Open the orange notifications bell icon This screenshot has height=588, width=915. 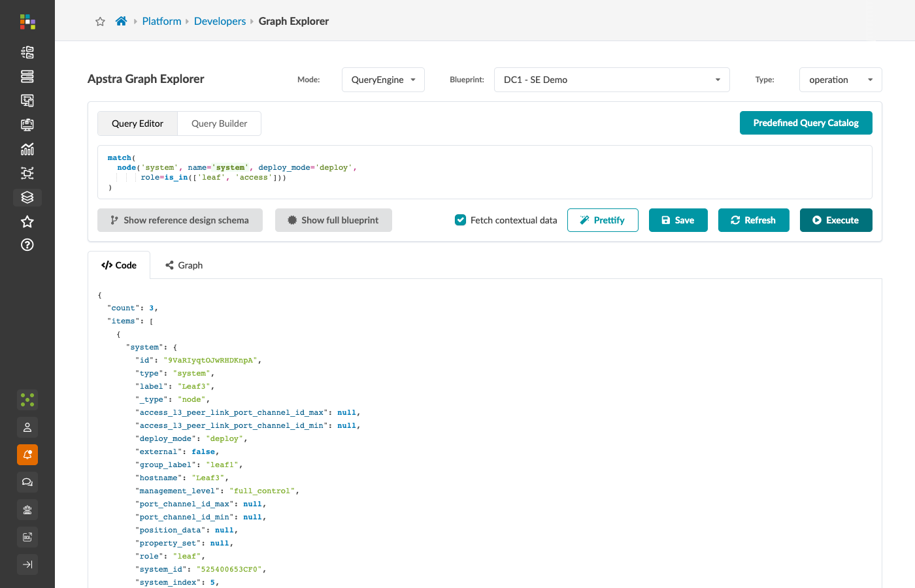[27, 455]
